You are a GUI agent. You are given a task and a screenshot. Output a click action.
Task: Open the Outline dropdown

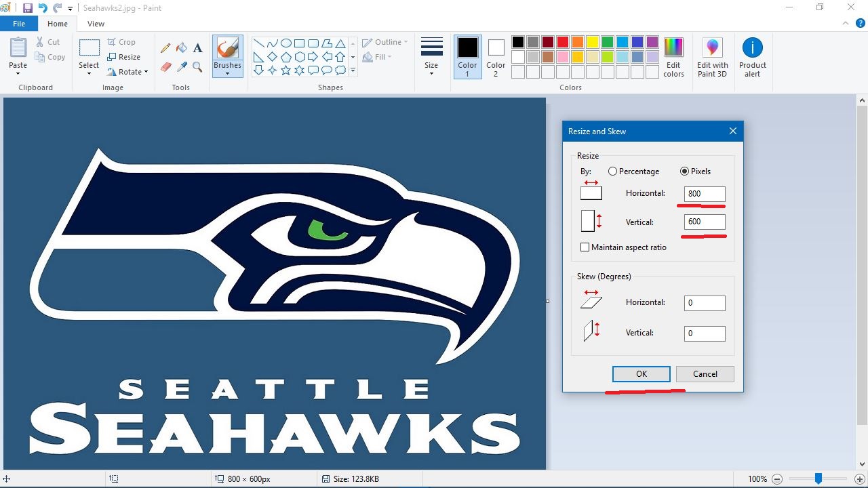(x=385, y=42)
